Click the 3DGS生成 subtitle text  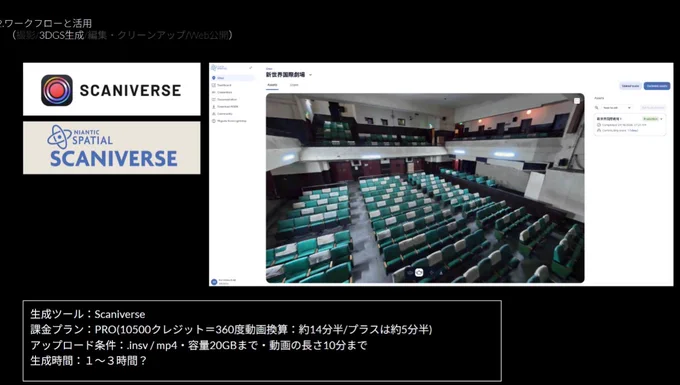61,36
